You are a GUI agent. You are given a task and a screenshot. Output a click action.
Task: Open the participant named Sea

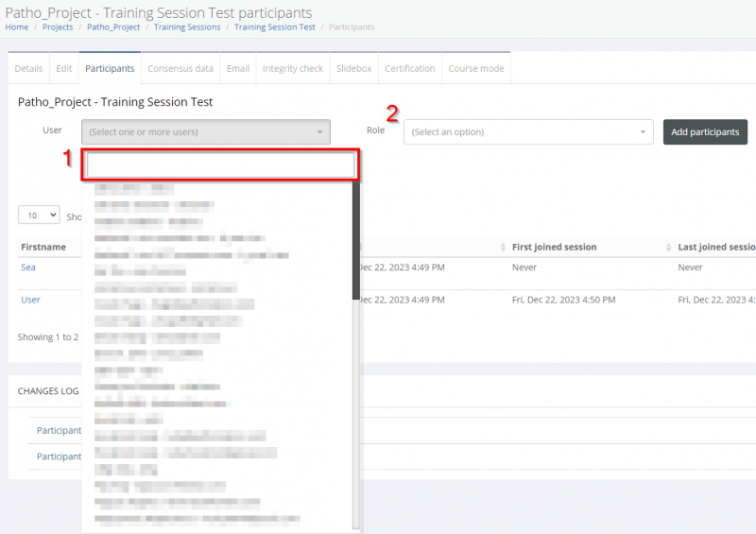(29, 267)
